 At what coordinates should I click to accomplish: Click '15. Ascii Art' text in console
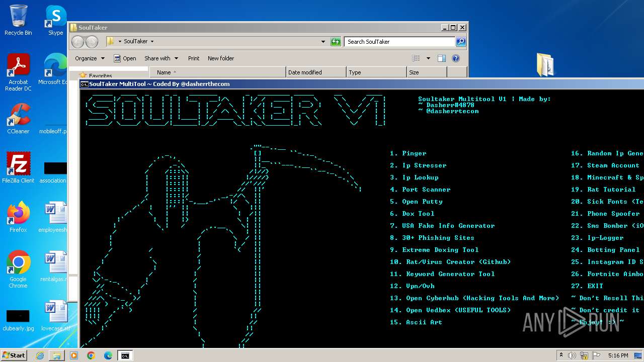(x=416, y=322)
